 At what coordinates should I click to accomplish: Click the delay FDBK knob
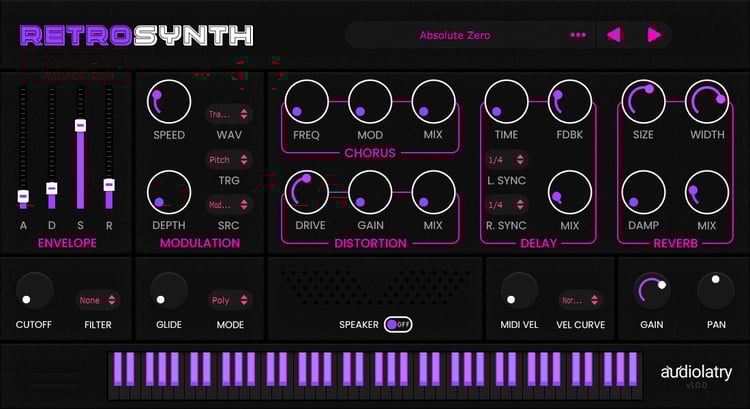[x=570, y=102]
